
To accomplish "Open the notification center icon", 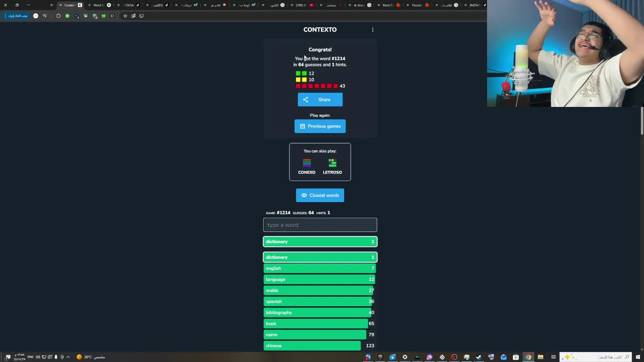I will tap(8, 357).
